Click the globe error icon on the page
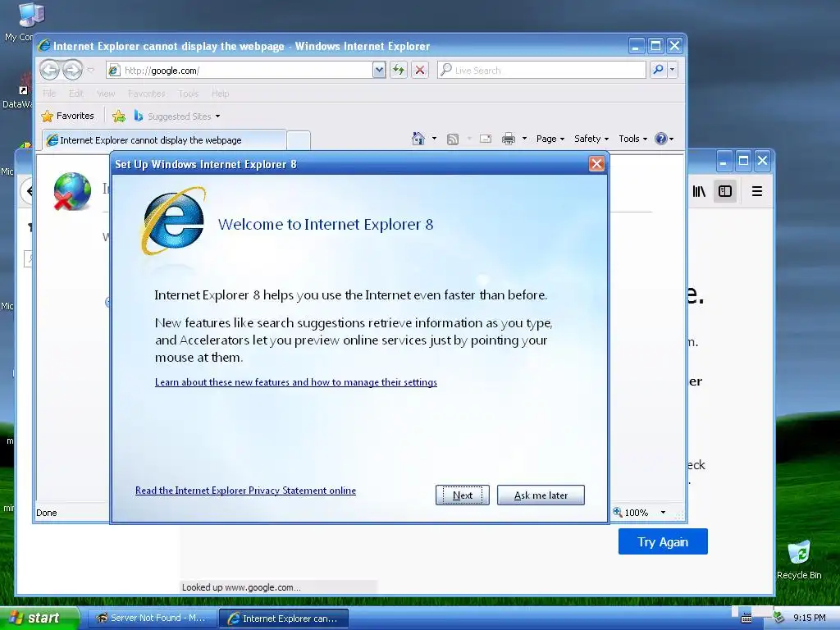The width and height of the screenshot is (840, 630). point(72,190)
